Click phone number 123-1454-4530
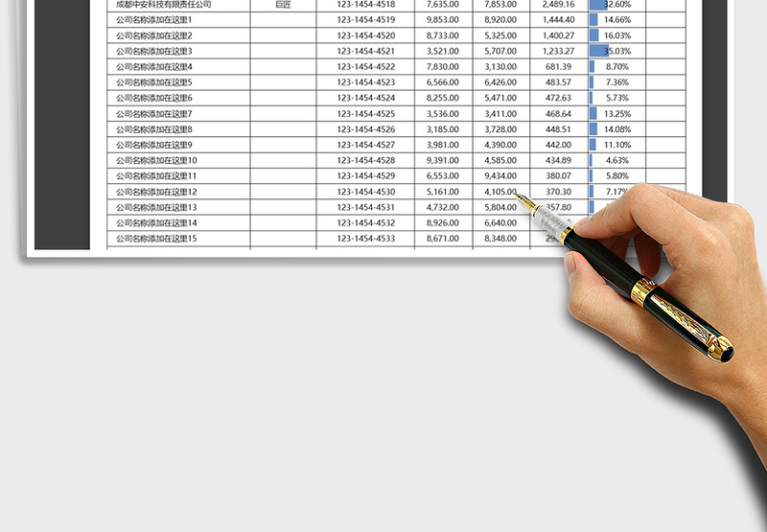 [x=366, y=192]
